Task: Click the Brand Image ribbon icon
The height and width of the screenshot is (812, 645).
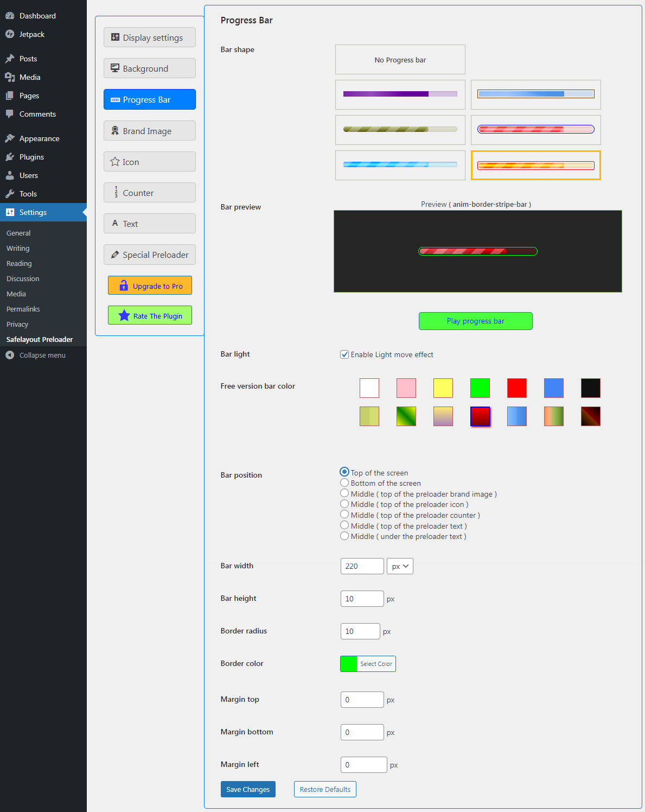Action: 115,131
